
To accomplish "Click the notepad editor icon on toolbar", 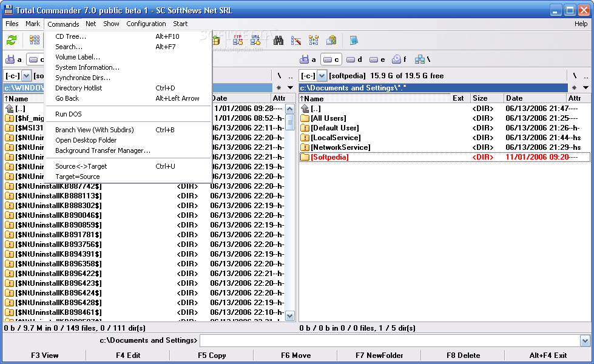I will point(354,40).
